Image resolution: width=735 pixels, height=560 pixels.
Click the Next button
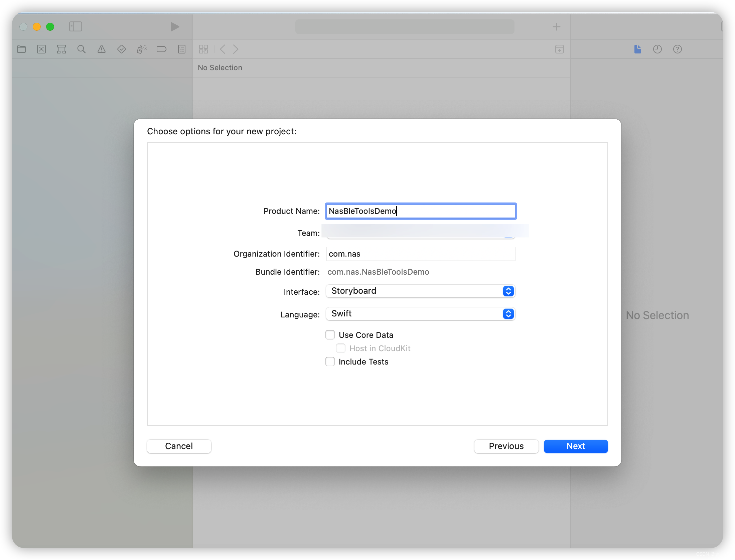coord(575,446)
